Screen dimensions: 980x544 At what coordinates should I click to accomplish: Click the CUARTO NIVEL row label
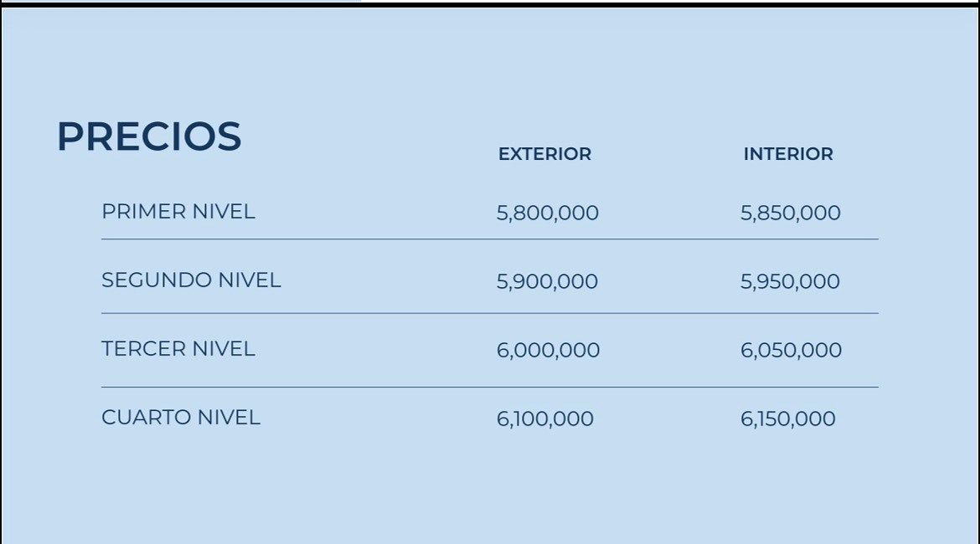tap(181, 418)
